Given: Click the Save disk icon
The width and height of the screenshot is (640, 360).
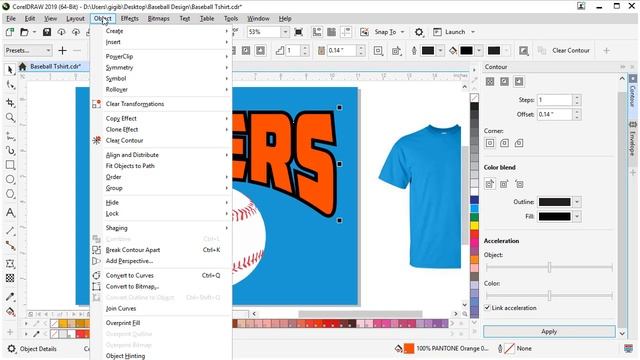Looking at the screenshot, I should tap(47, 32).
